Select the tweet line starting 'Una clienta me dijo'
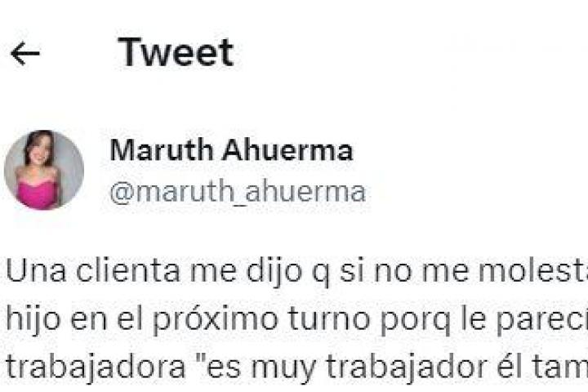The image size is (588, 392). point(296,271)
